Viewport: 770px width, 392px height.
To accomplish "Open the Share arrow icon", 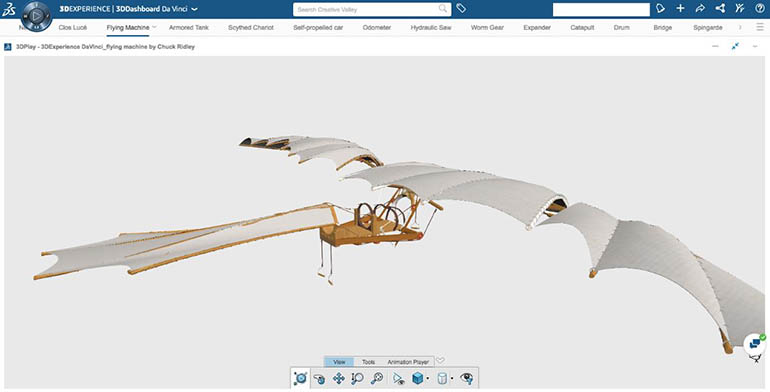I will coord(700,8).
